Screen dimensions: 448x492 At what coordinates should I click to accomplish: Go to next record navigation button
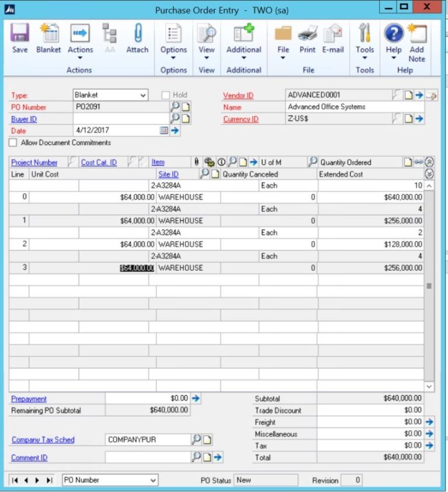click(37, 480)
